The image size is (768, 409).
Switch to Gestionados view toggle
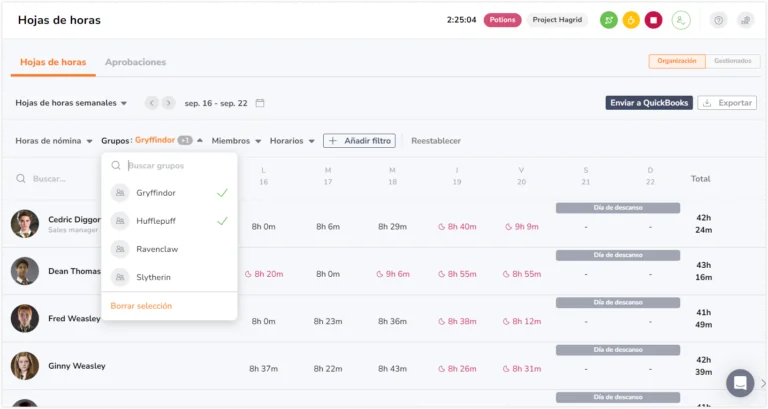tap(732, 61)
